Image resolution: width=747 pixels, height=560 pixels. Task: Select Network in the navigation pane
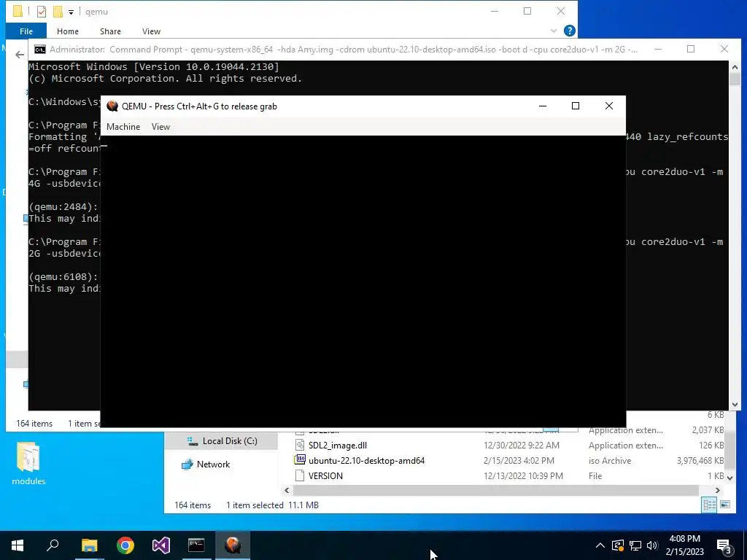213,464
